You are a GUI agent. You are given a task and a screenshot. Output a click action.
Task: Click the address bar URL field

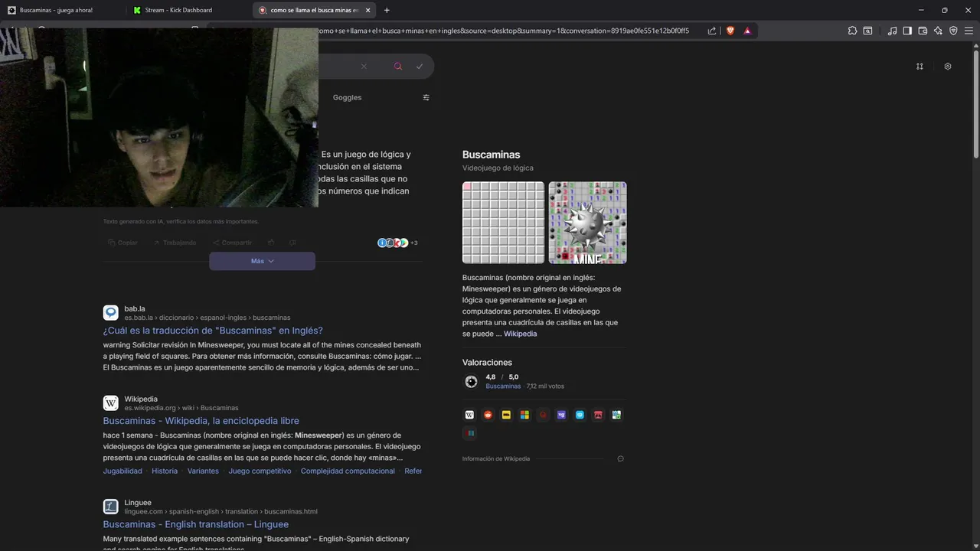tap(505, 31)
